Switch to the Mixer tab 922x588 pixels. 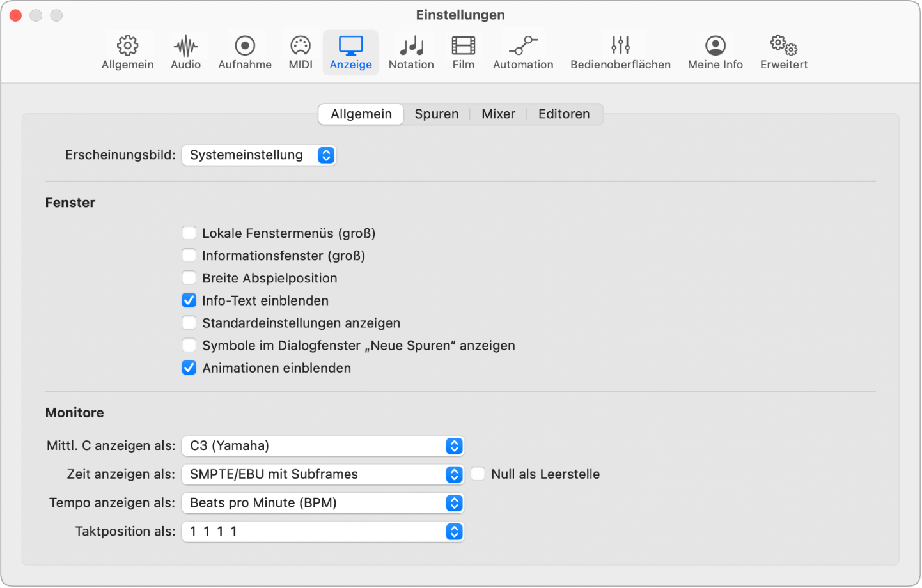coord(499,114)
